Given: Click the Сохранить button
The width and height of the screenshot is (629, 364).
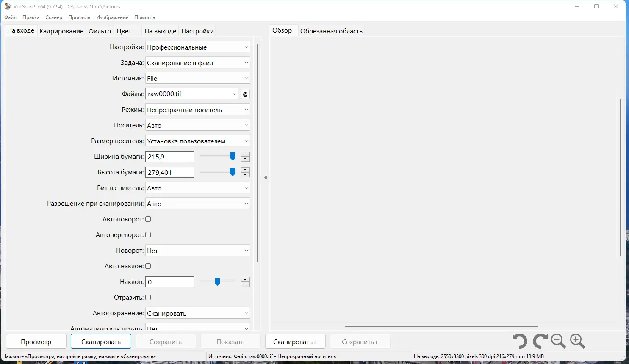Looking at the screenshot, I should (166, 342).
